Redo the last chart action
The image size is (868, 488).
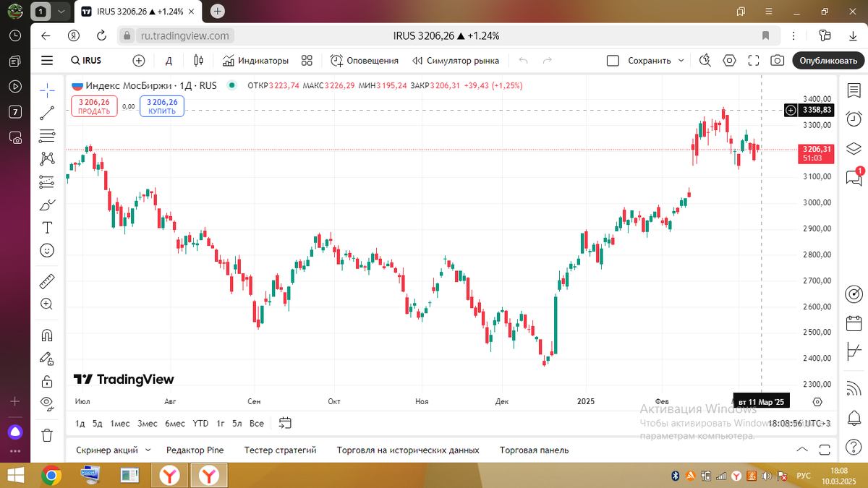click(x=548, y=61)
